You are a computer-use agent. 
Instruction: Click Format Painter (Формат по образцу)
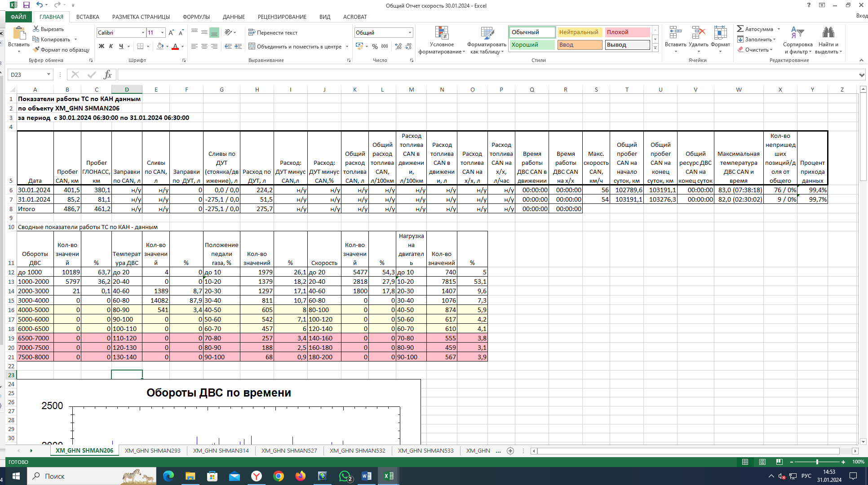tap(61, 49)
